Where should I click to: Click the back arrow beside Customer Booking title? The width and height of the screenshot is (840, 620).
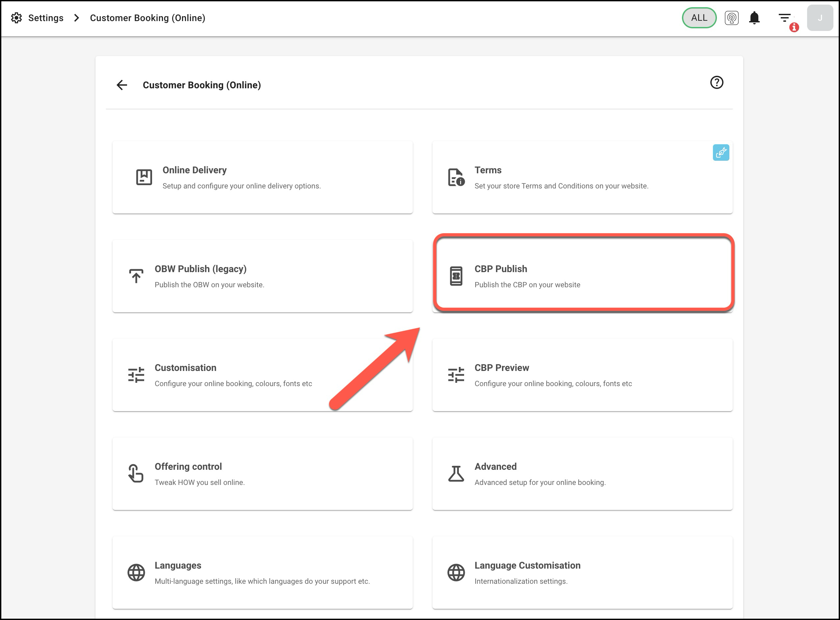(122, 85)
